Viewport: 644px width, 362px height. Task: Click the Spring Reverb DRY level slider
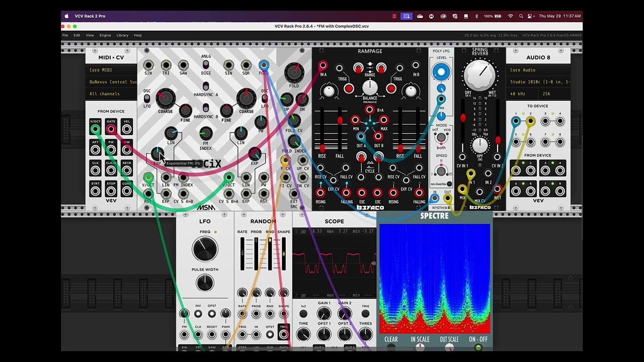463,121
